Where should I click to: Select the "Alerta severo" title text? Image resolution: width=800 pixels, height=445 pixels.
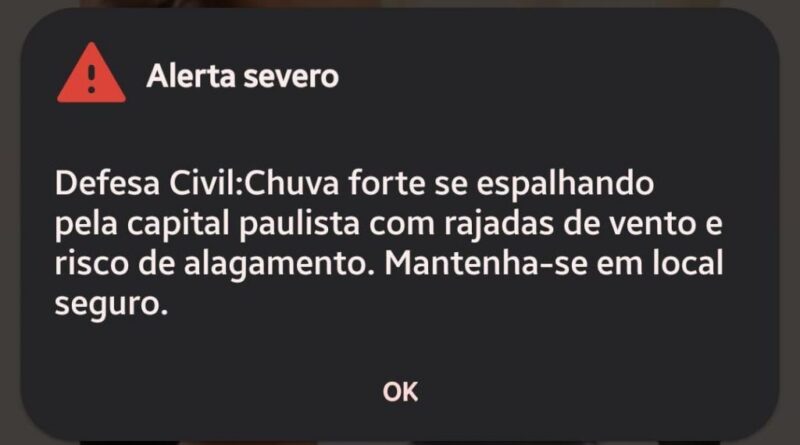coord(242,77)
